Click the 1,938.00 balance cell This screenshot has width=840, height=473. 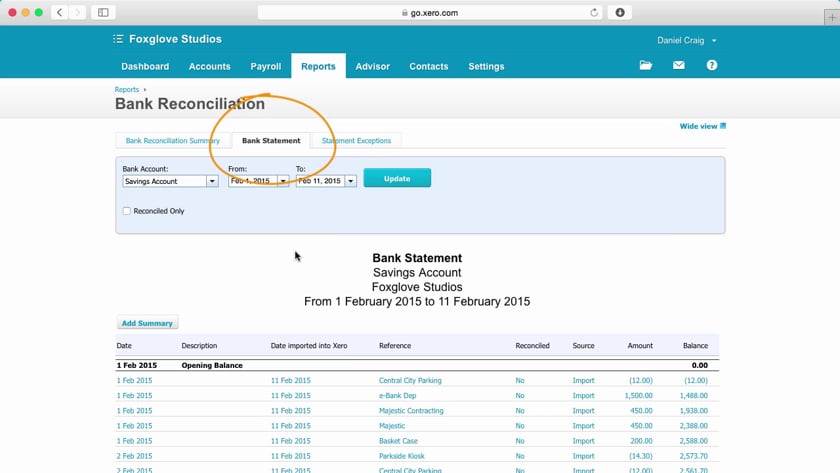694,410
